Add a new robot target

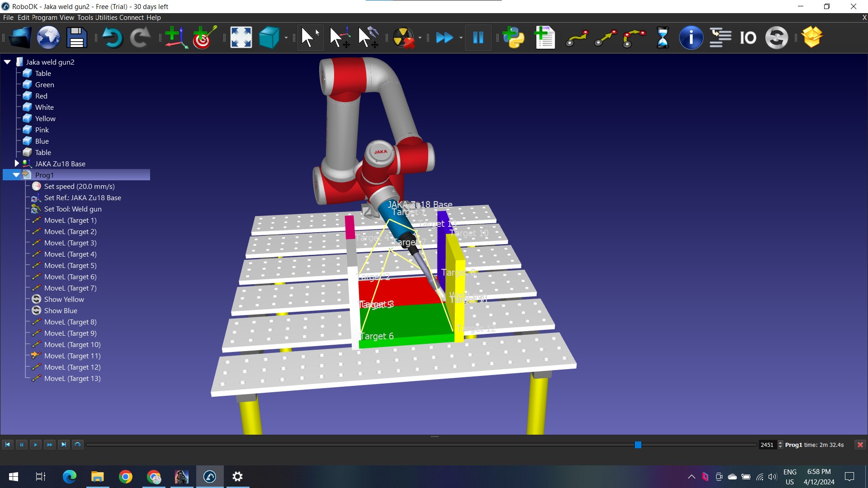204,38
